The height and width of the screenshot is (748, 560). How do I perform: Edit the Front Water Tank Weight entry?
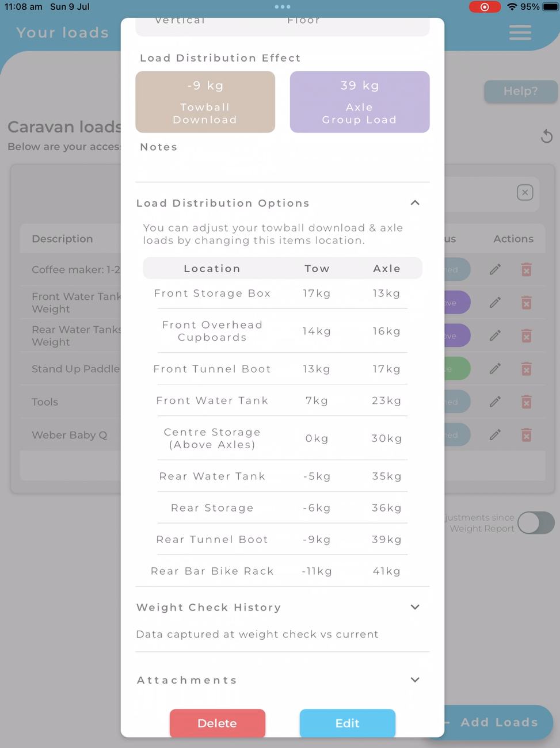coord(494,302)
